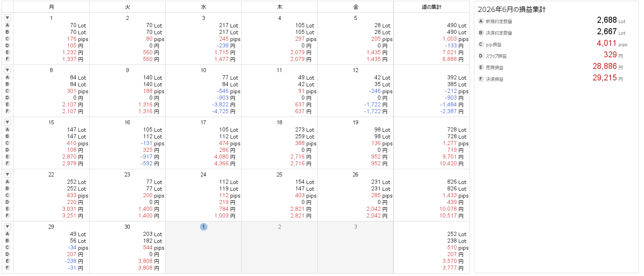Select the 週の集計 column header
This screenshot has width=644, height=276.
pyautogui.click(x=432, y=7)
